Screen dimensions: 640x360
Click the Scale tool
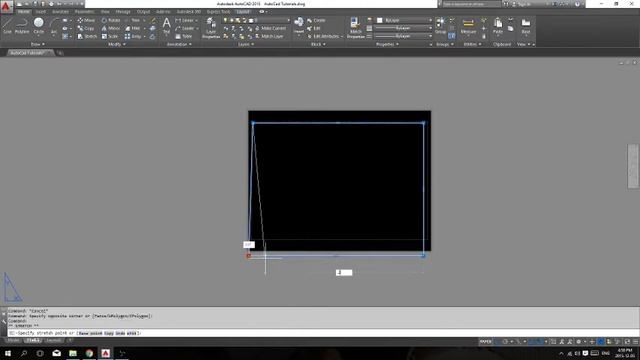coord(110,36)
